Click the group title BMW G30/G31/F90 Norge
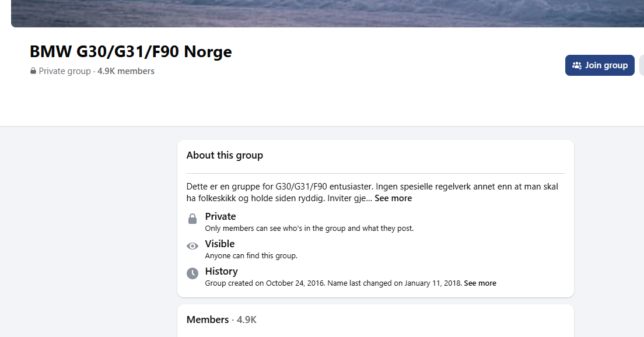The height and width of the screenshot is (337, 644). (x=131, y=52)
